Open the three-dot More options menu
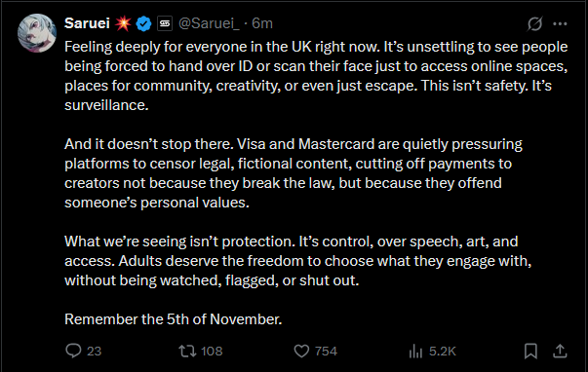 [560, 24]
